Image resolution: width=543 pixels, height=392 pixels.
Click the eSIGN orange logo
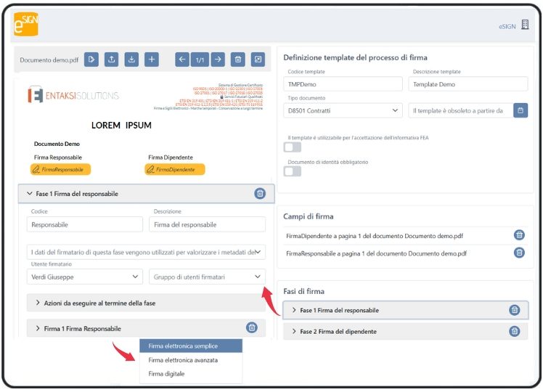[x=26, y=23]
